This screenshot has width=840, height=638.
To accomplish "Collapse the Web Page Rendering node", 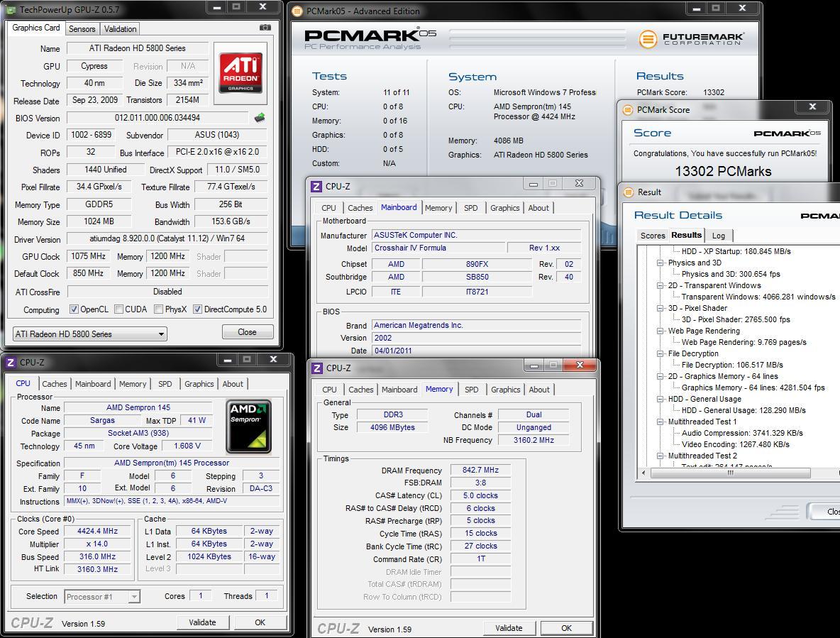I will 661,331.
